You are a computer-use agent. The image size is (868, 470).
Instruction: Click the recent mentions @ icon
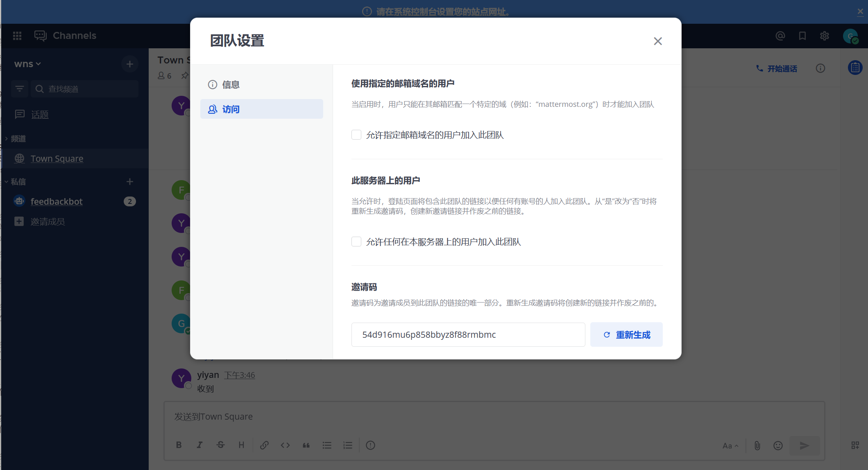click(780, 36)
